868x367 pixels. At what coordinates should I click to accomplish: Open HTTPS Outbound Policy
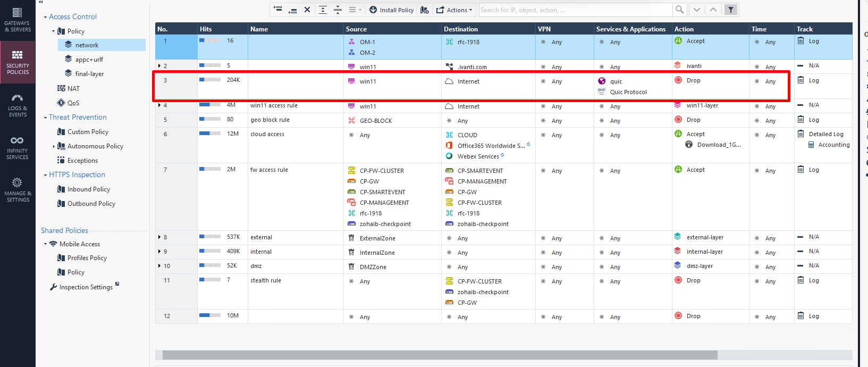click(x=91, y=204)
